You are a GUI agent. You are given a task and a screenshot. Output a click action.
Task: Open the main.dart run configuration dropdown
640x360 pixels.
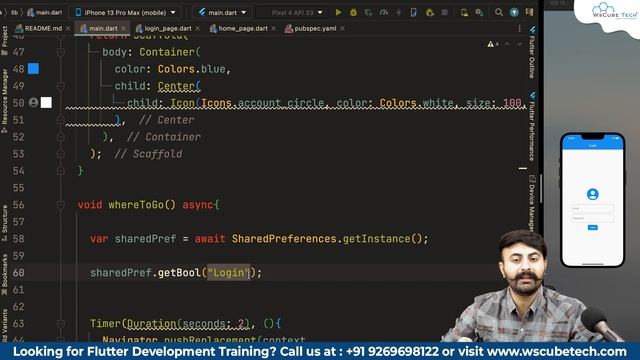tap(223, 13)
